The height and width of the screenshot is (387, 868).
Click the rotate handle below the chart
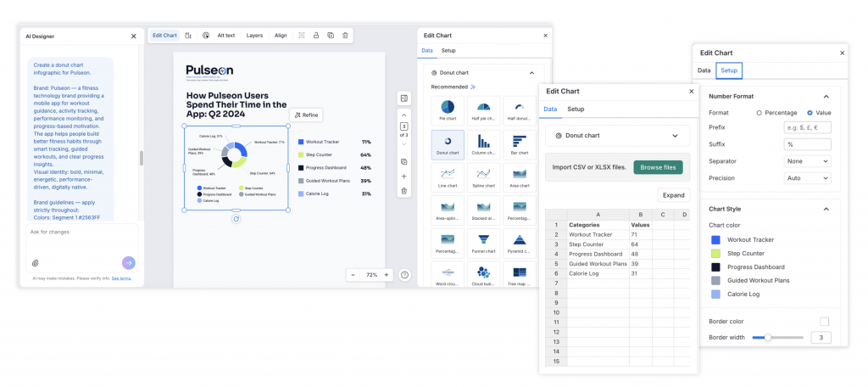point(236,219)
